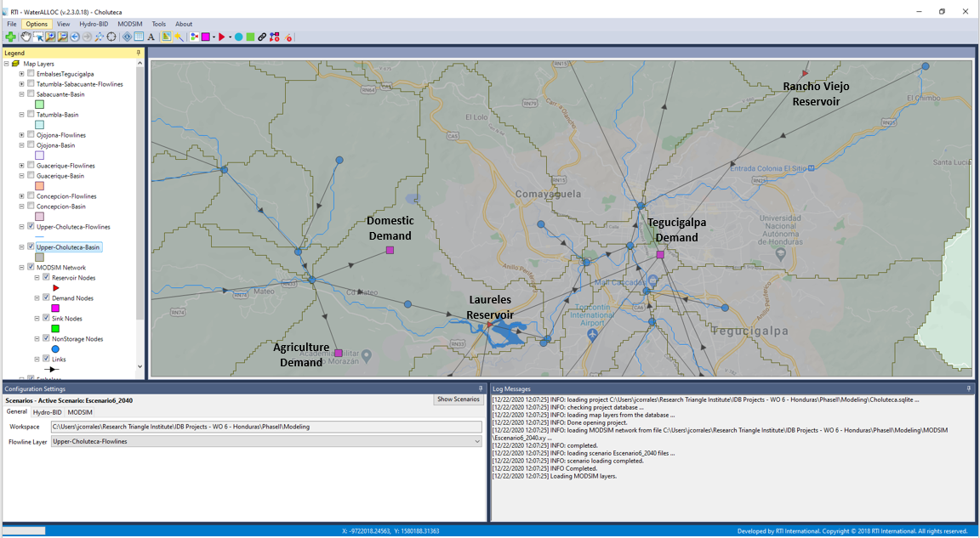Enable the Sabacuante-Basin layer checkbox
This screenshot has width=980, height=538.
tap(31, 94)
